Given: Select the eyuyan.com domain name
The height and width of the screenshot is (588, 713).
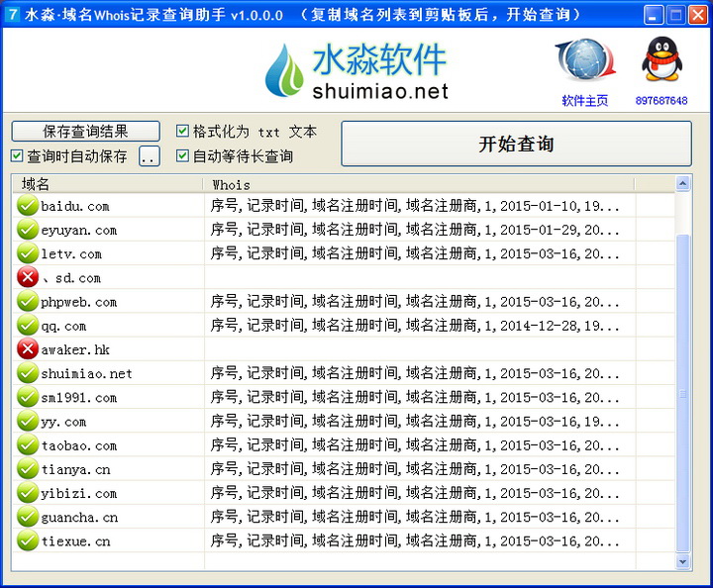Looking at the screenshot, I should coord(78,230).
